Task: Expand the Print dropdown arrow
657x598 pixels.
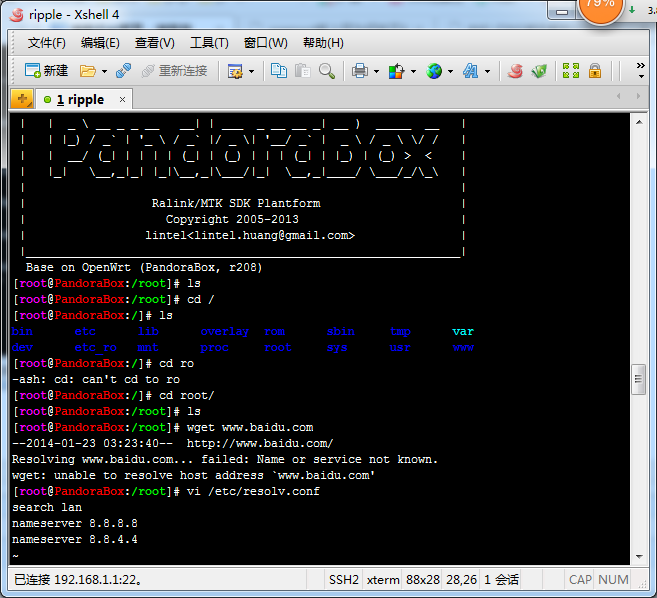Action: (376, 71)
